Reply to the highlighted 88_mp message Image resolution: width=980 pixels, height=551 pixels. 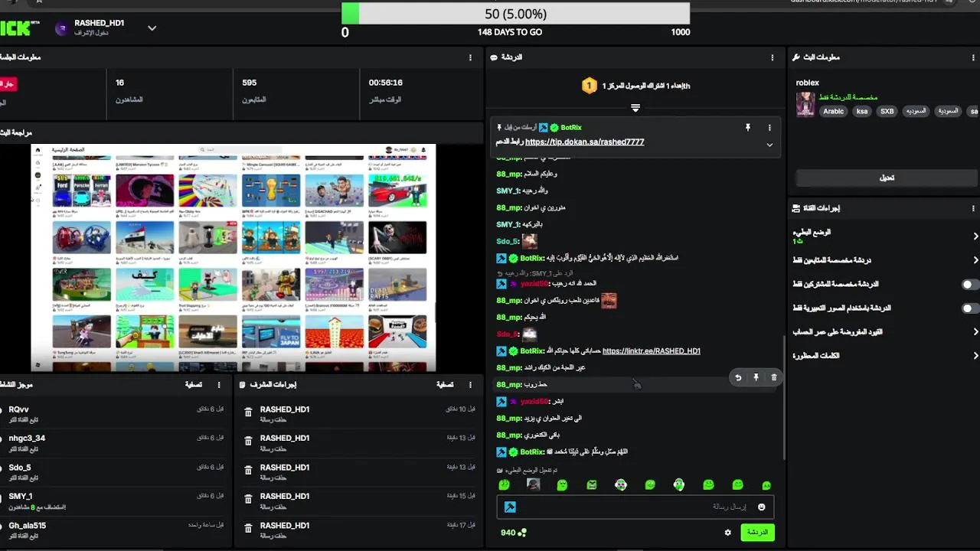(x=738, y=377)
